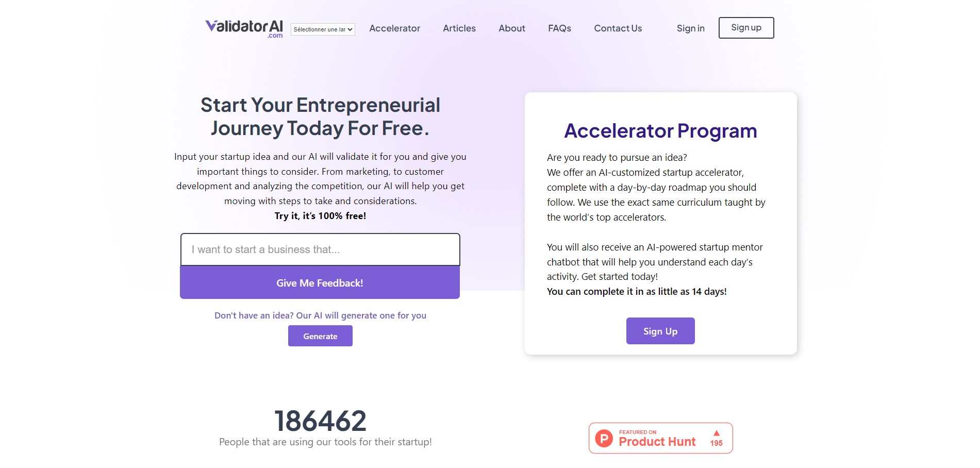The image size is (980, 468).
Task: Open the language selector dropdown
Action: (x=323, y=29)
